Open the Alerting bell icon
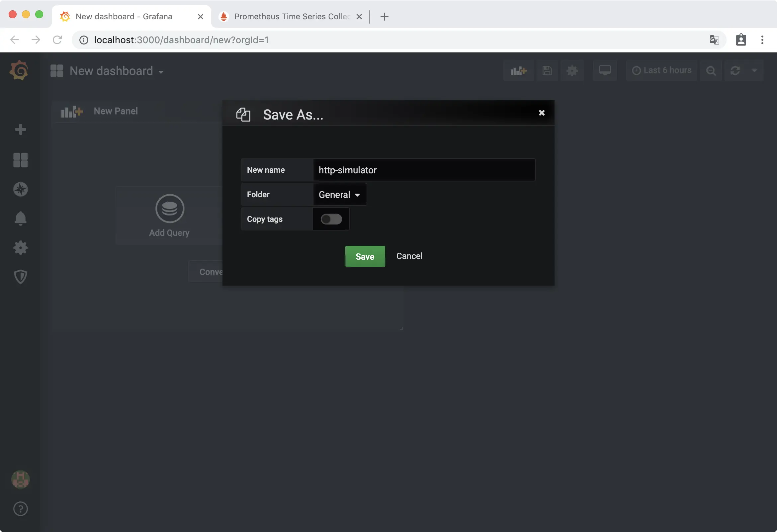Screen dimensions: 777x532 tap(20, 219)
